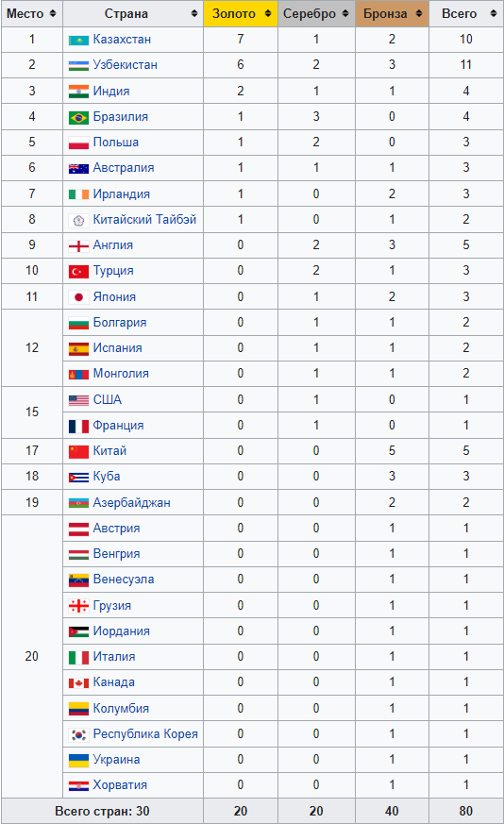Image resolution: width=504 pixels, height=824 pixels.
Task: Click the Georgia flag icon
Action: pos(78,606)
